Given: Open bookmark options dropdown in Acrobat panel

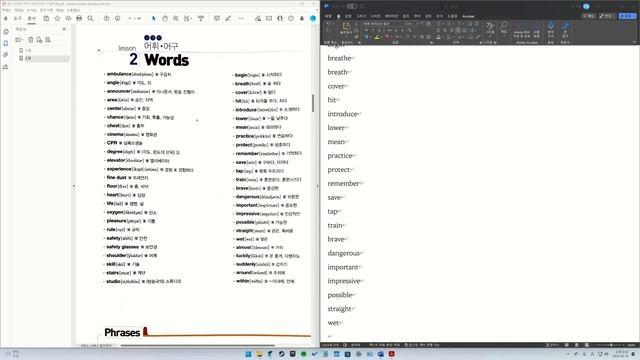Looking at the screenshot, I should click(19, 40).
